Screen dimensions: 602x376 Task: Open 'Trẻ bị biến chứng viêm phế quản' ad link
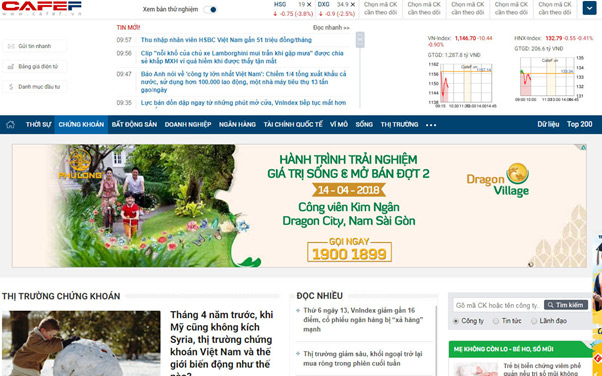click(542, 369)
